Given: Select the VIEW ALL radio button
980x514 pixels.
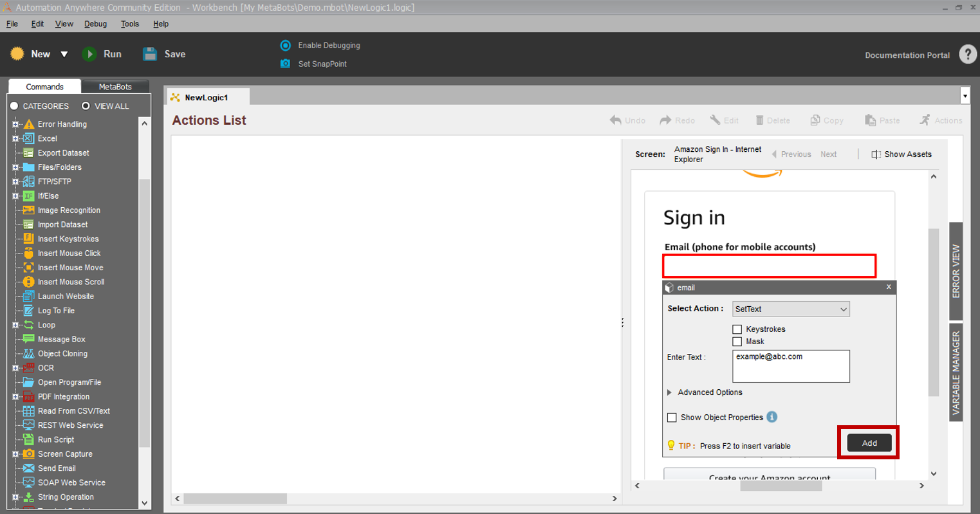Looking at the screenshot, I should click(x=86, y=106).
